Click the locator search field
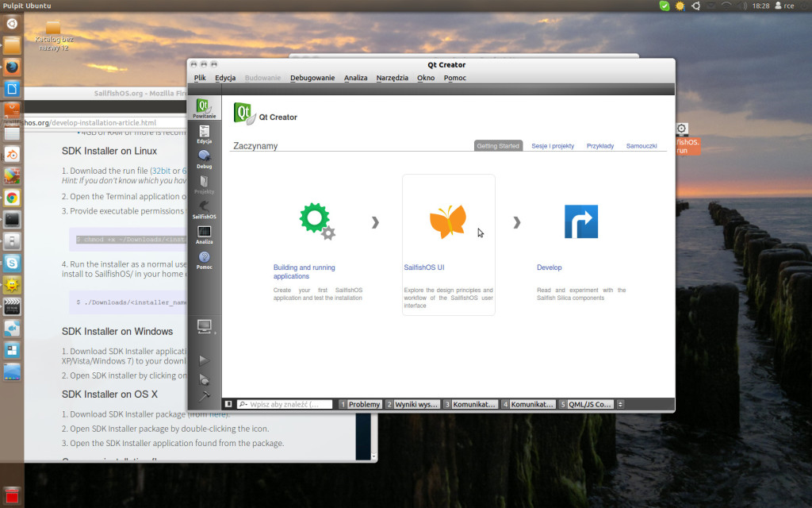This screenshot has height=508, width=812. click(x=285, y=404)
